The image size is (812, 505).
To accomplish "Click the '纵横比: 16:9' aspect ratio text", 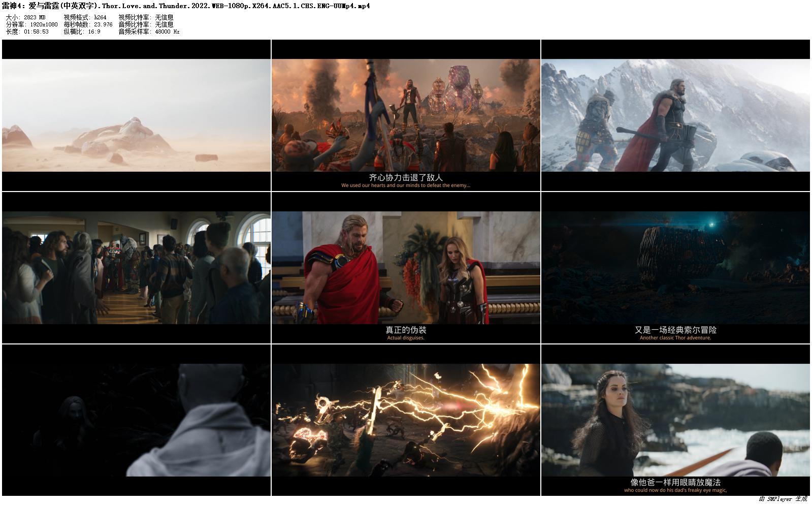I will coord(82,31).
